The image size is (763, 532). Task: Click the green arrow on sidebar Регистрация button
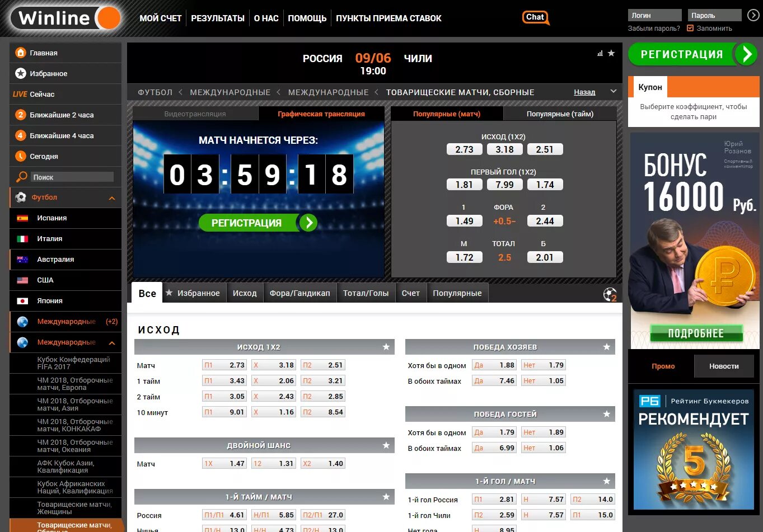coord(746,54)
